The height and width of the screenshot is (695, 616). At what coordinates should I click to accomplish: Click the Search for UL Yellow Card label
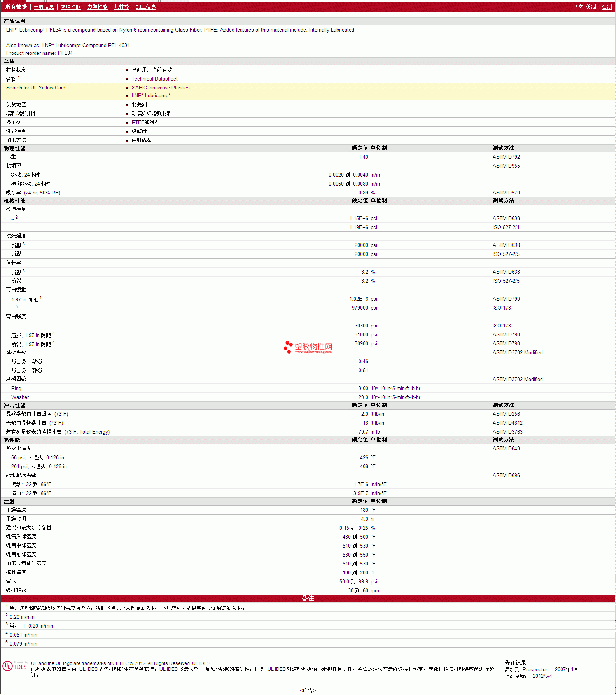click(36, 88)
